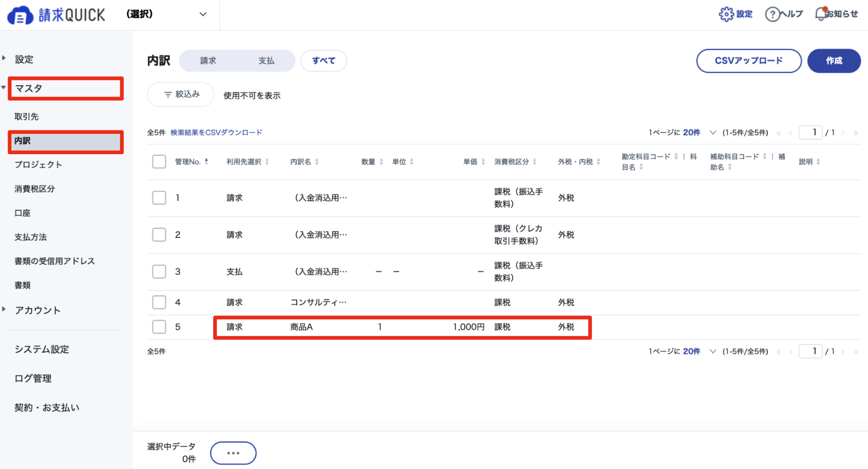The image size is (868, 469).
Task: Open 書類の受信用アドレス in sidebar
Action: pyautogui.click(x=54, y=261)
